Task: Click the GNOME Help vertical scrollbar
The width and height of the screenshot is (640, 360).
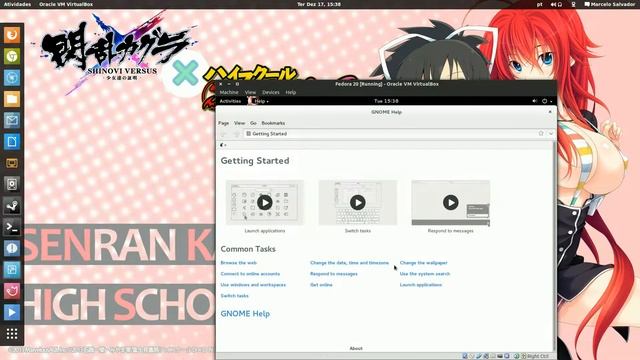Action: [554, 246]
